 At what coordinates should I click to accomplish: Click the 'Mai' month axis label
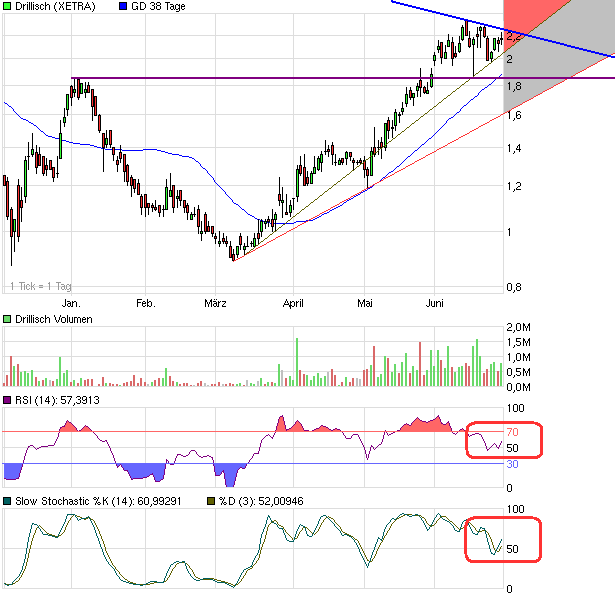click(x=365, y=303)
